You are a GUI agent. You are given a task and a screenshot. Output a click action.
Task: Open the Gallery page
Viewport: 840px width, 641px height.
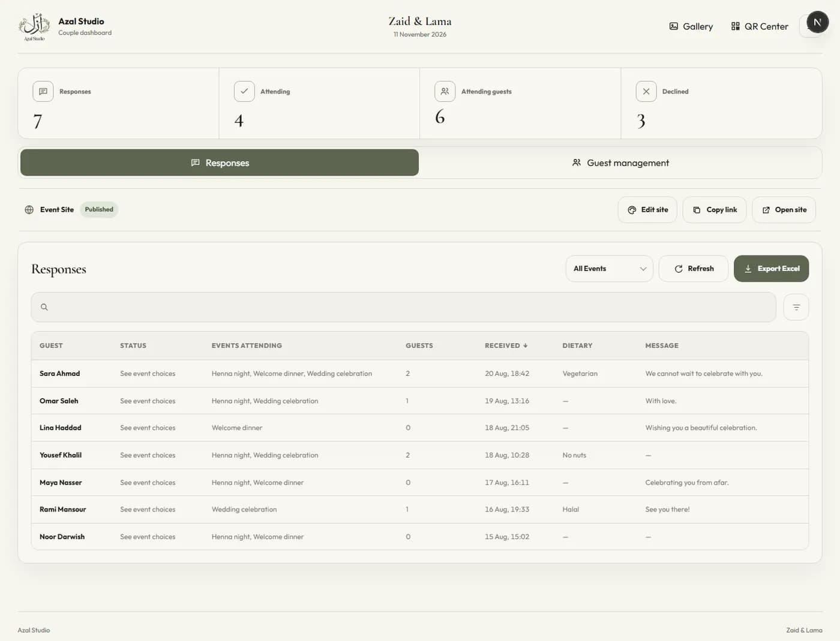(x=691, y=26)
